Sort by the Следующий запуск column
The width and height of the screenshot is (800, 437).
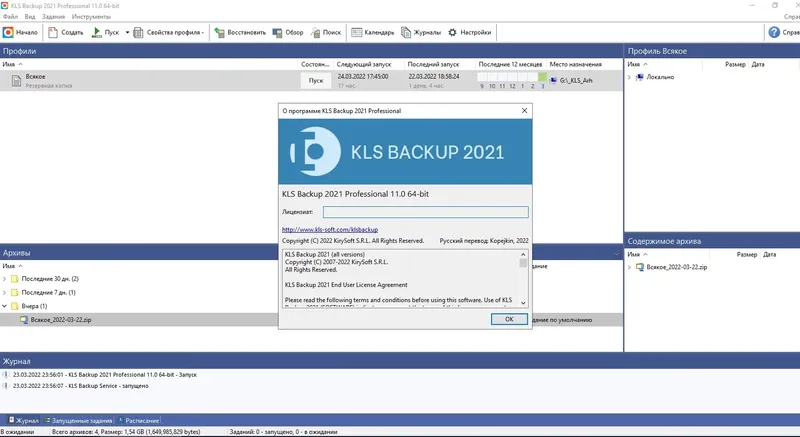pyautogui.click(x=364, y=64)
